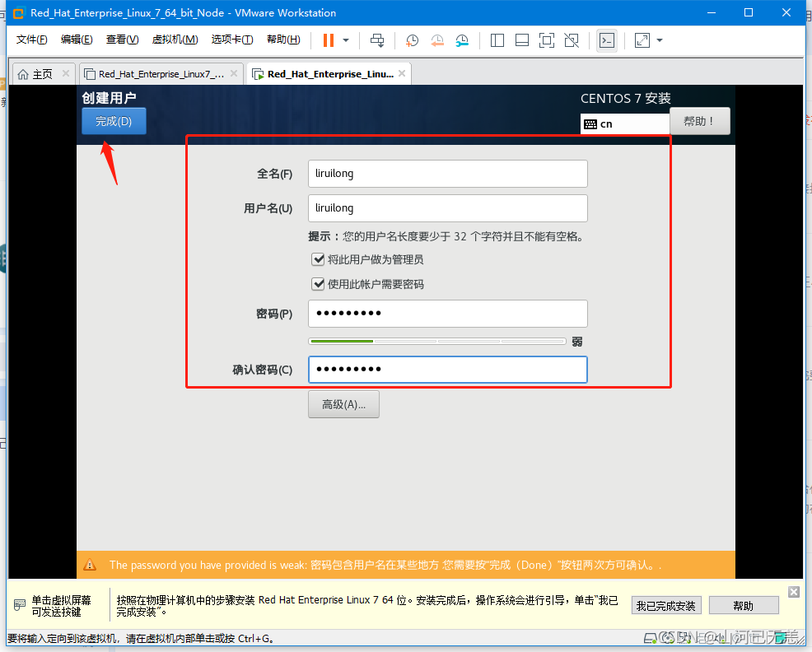Click the pause virtual machine icon
812x652 pixels.
329,40
